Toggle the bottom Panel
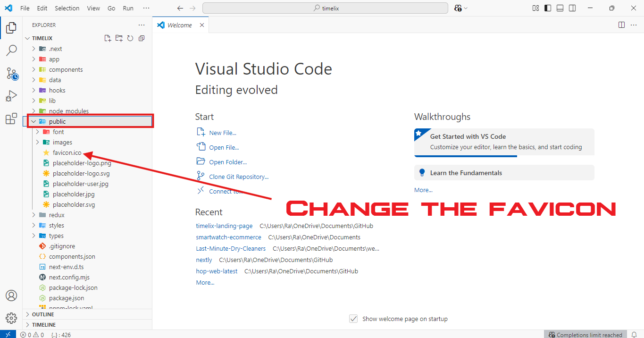 point(560,8)
